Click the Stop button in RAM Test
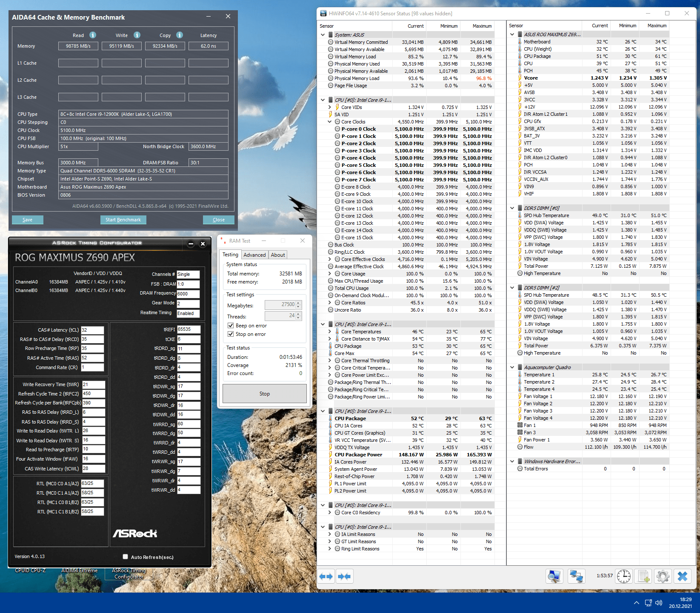700x613 pixels. tap(265, 394)
